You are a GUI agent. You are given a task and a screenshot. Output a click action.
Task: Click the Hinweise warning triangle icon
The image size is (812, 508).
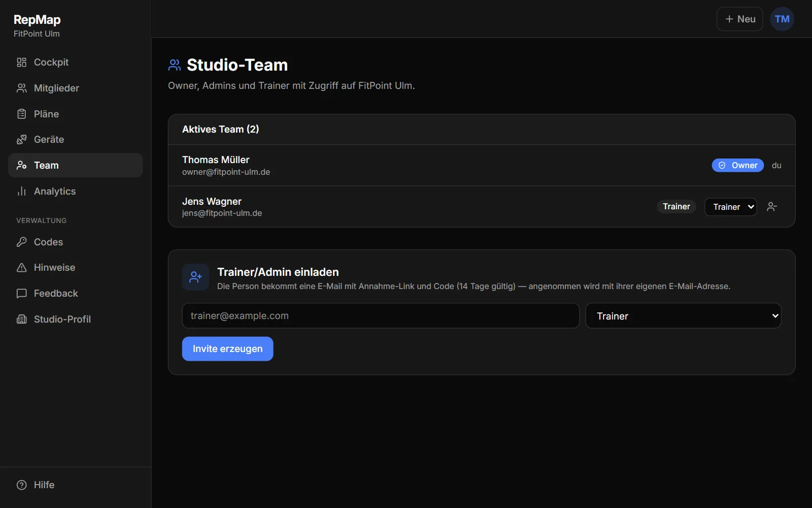(x=21, y=268)
